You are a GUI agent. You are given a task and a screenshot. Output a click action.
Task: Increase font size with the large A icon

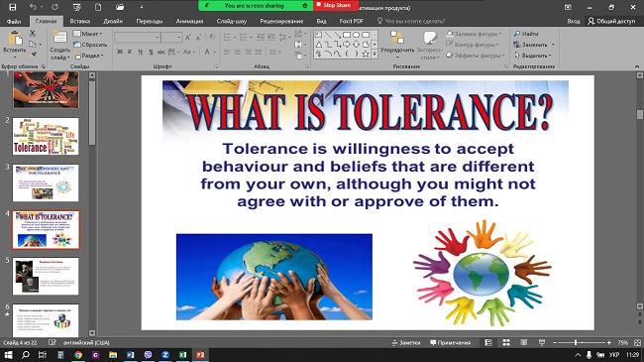tap(187, 38)
